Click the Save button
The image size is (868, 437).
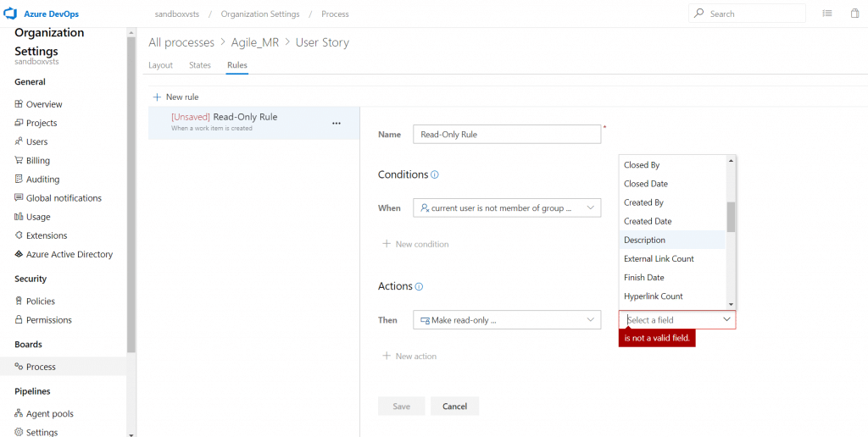pos(401,406)
